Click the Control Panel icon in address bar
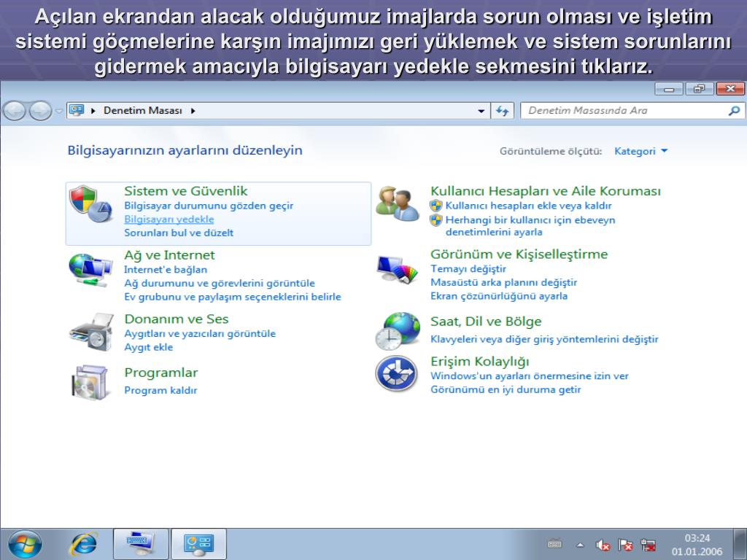The image size is (747, 560). coord(76,111)
